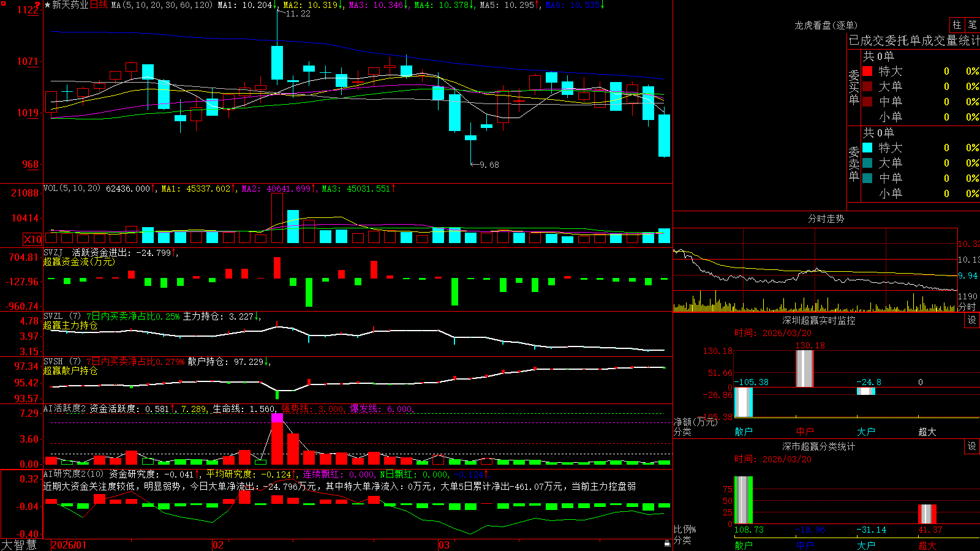Click the 分时走势 panel title
Screen dimensions: 980x551
click(826, 219)
